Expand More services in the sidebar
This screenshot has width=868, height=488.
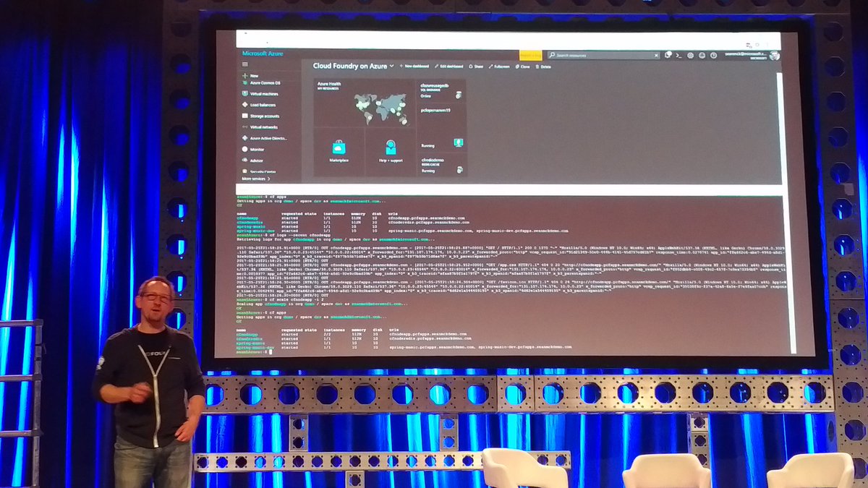click(x=256, y=178)
